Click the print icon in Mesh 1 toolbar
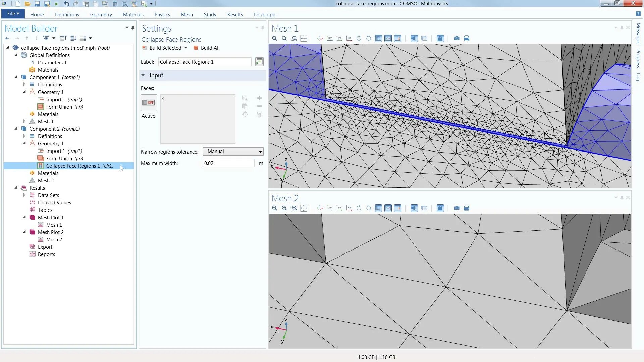Image resolution: width=644 pixels, height=362 pixels. point(466,38)
